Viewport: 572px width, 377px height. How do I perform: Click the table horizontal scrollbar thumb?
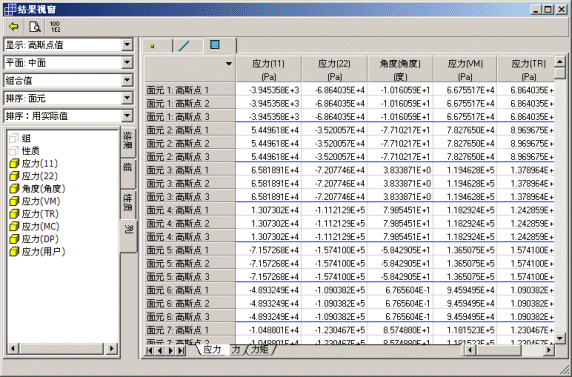coord(498,350)
